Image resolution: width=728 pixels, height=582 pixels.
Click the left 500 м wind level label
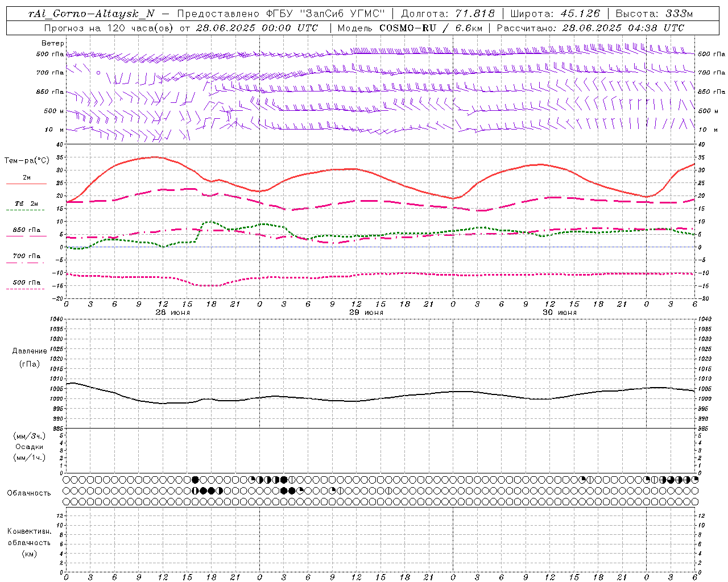pyautogui.click(x=54, y=111)
